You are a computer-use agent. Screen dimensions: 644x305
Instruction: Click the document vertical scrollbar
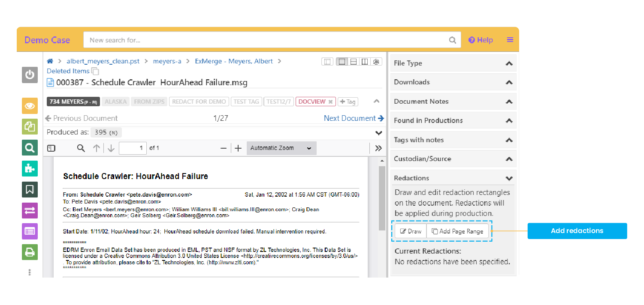pos(381,197)
